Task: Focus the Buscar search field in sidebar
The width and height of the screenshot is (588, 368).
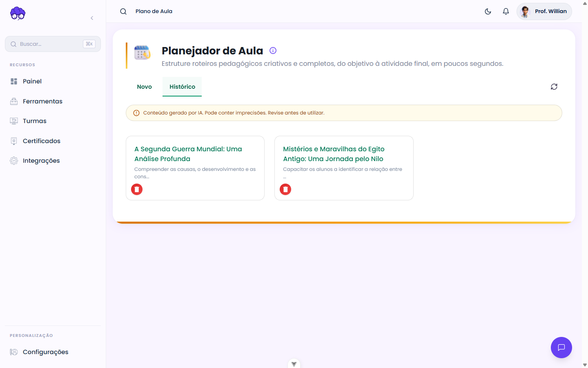Action: [53, 44]
